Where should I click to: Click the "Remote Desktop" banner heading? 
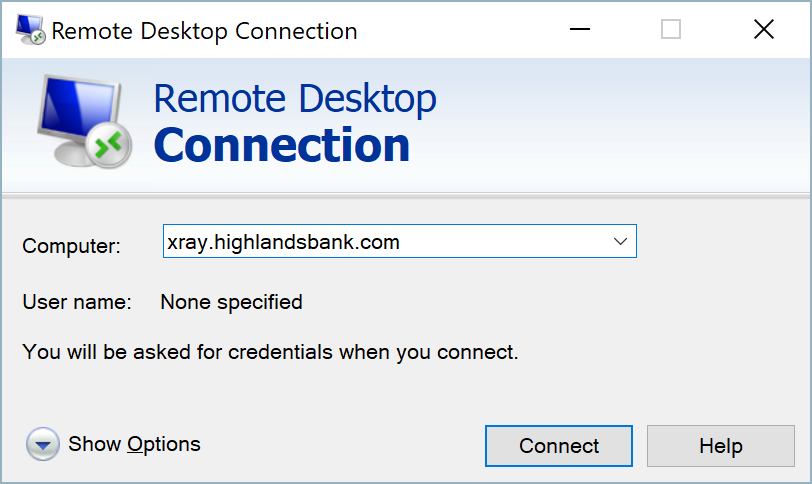point(295,99)
